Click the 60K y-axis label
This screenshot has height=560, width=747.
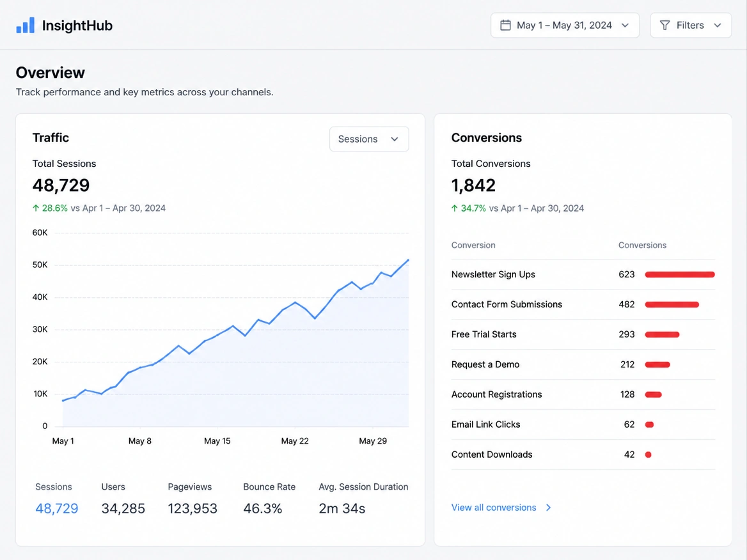[x=40, y=233]
